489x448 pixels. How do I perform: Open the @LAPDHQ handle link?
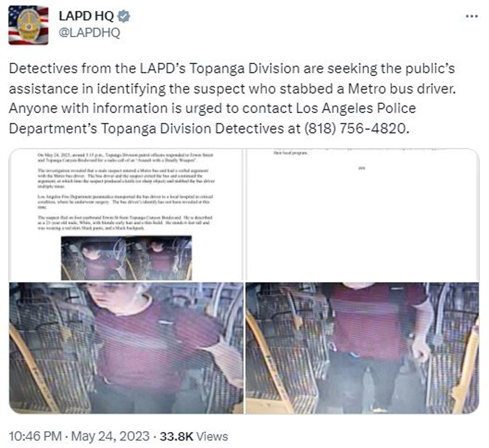pyautogui.click(x=89, y=32)
